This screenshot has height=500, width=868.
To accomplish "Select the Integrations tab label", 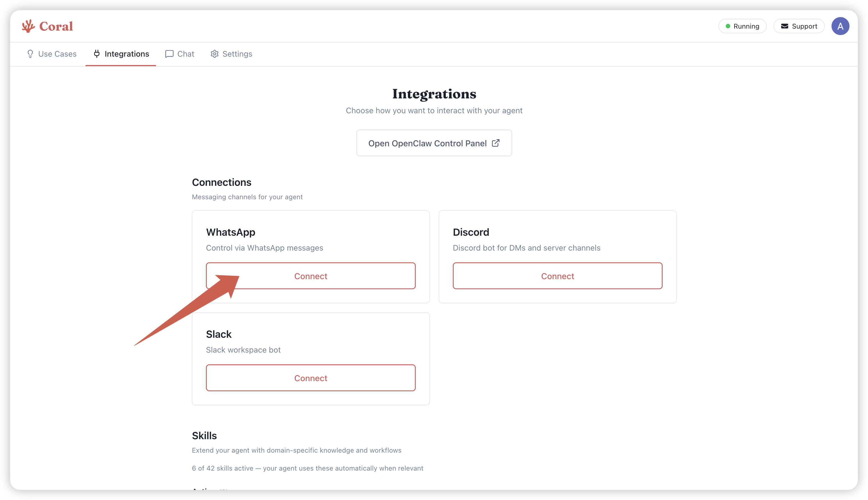I will 127,54.
